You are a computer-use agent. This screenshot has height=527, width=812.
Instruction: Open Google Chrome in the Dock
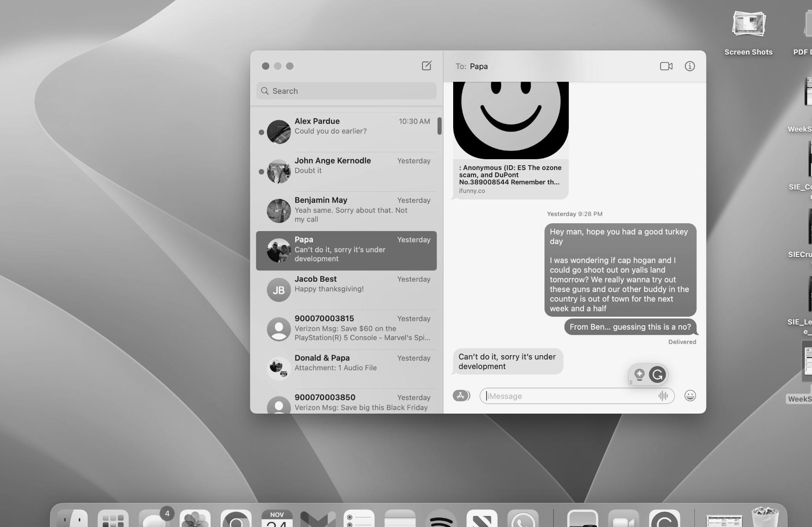click(236, 518)
